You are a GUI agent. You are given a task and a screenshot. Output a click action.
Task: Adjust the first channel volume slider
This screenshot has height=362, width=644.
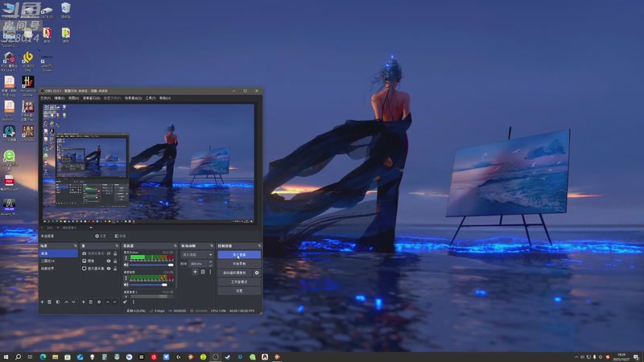(151, 265)
